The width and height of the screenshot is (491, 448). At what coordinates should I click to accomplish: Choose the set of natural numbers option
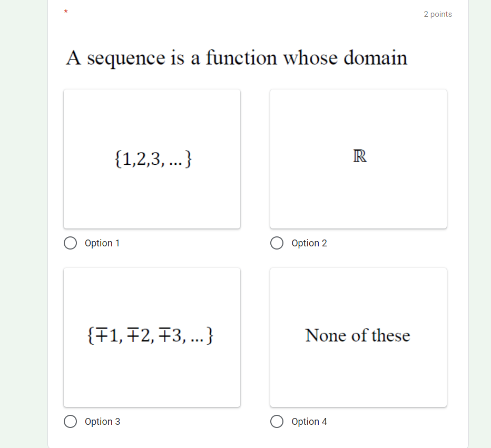coord(152,158)
